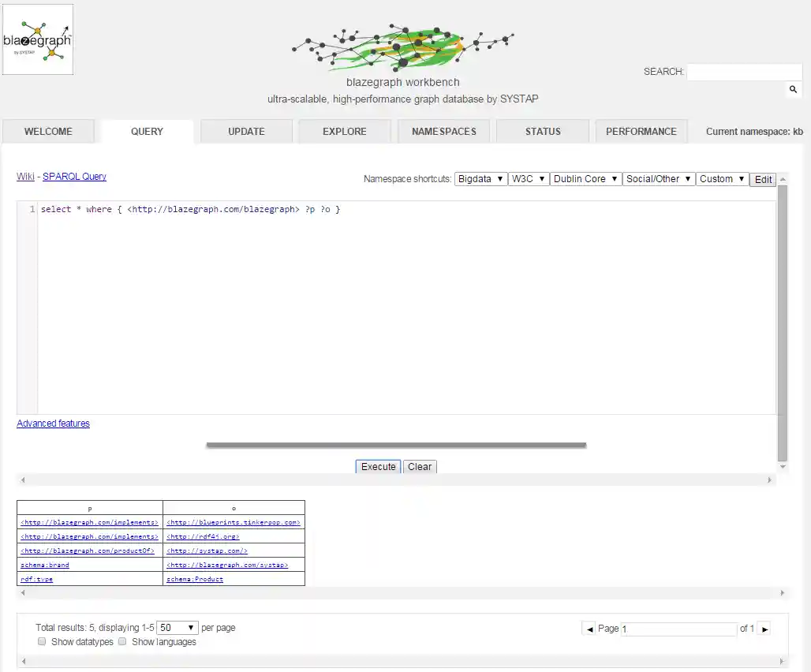811x672 pixels.
Task: Click the blazegraph workbench banner graphic
Action: 403,47
